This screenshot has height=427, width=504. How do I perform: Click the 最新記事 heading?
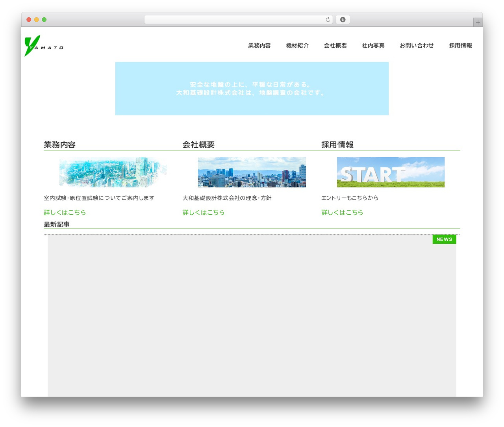pos(57,225)
